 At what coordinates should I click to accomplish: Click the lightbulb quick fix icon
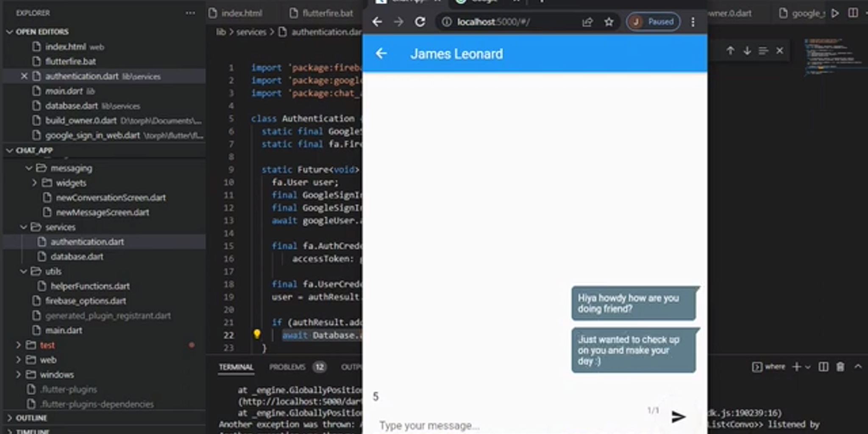point(257,334)
